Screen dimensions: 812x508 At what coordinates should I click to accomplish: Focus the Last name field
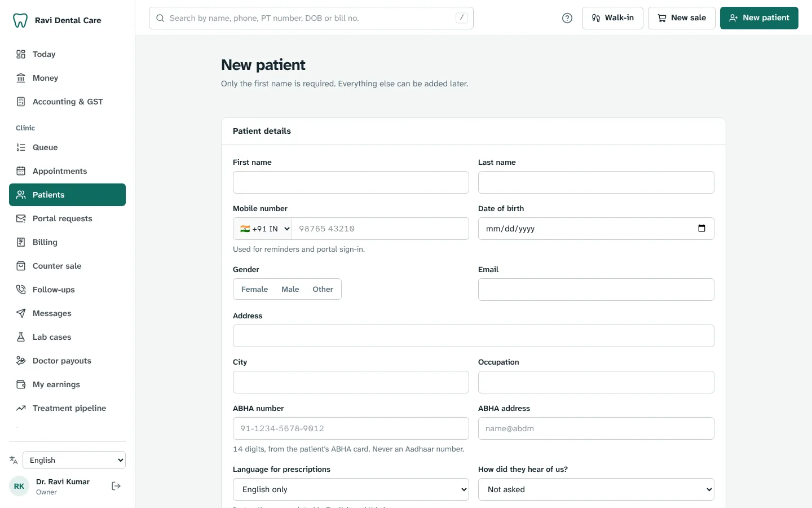pyautogui.click(x=596, y=182)
